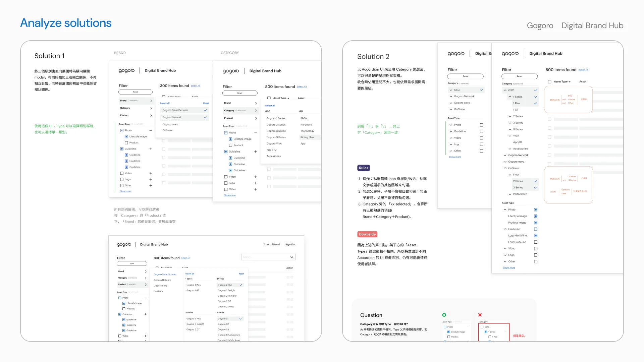The height and width of the screenshot is (362, 644).
Task: Click the minus icon beside Photo in the 300-items mockup
Action: pos(151,130)
